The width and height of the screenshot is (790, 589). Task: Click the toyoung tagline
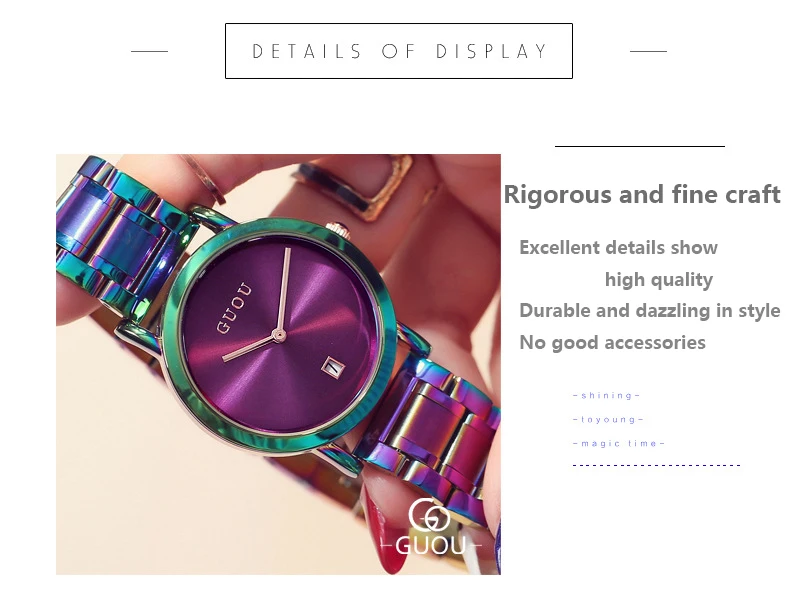[x=608, y=420]
